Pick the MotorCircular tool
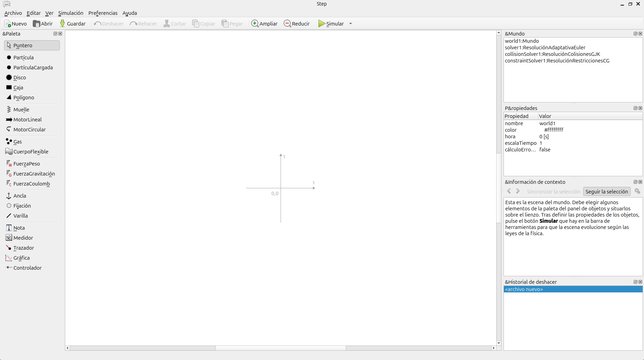 (29, 130)
